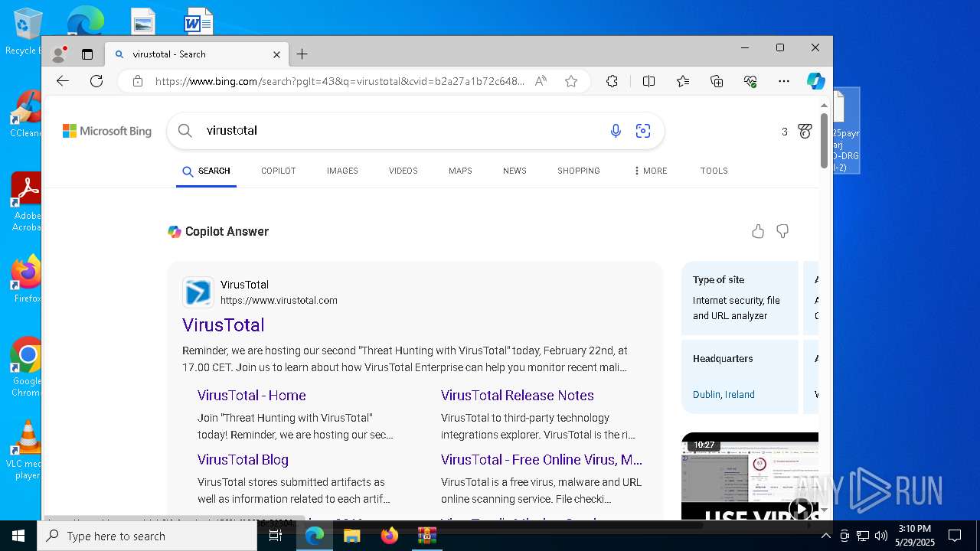Click the Microsoft Bing logo

tap(107, 131)
